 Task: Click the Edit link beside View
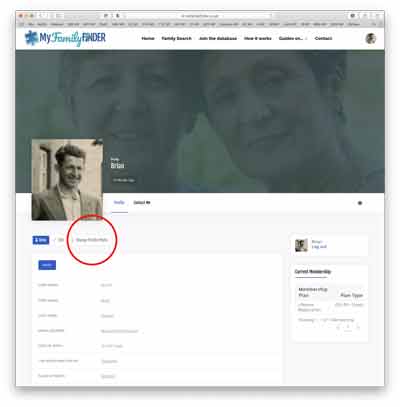(x=61, y=240)
